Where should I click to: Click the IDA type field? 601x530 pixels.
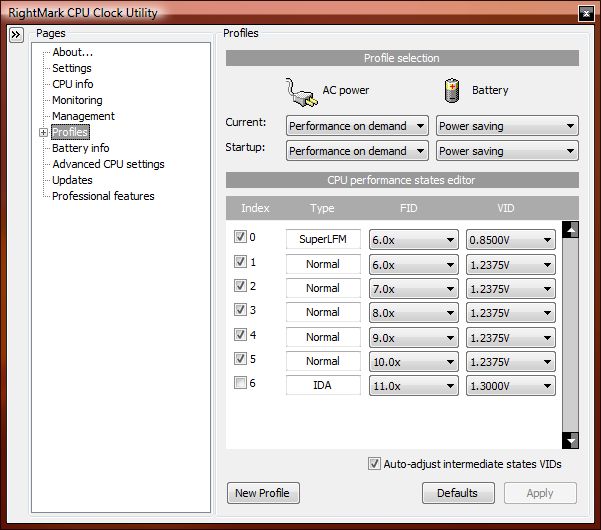[323, 385]
